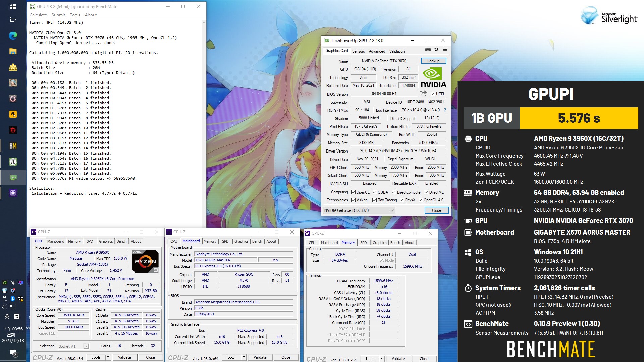Switch to CPU-Z via its purple taskbar icon
The image size is (644, 362).
click(x=13, y=193)
